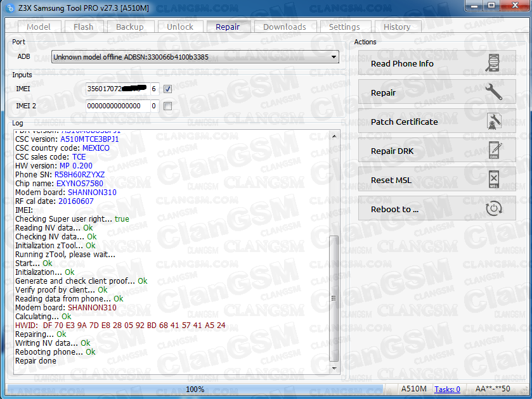
Task: Open the Flash tab
Action: pos(84,27)
